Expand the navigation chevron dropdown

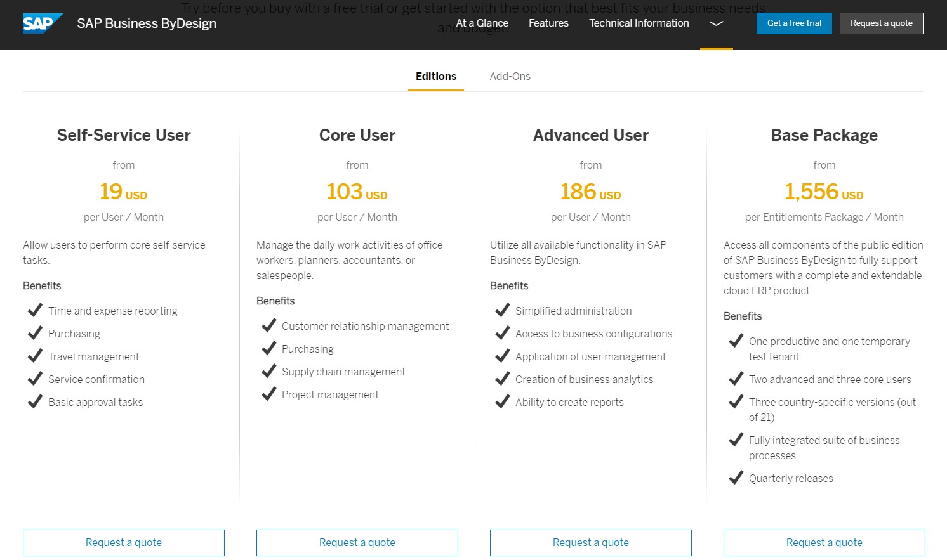[x=717, y=23]
